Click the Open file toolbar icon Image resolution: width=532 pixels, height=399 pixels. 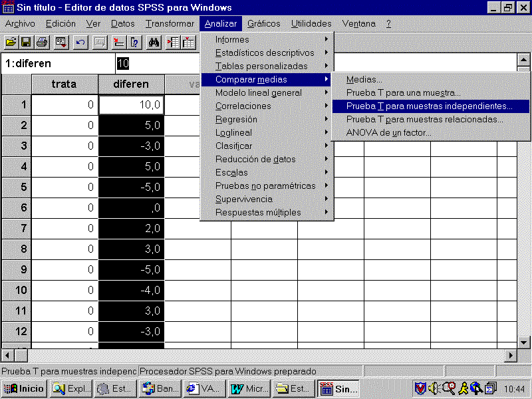(x=11, y=43)
